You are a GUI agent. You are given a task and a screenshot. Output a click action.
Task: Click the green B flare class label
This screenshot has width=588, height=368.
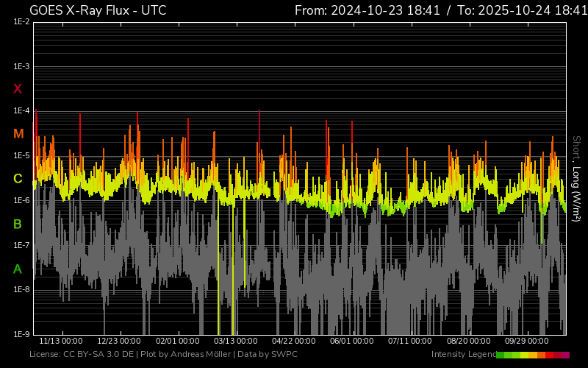point(18,224)
